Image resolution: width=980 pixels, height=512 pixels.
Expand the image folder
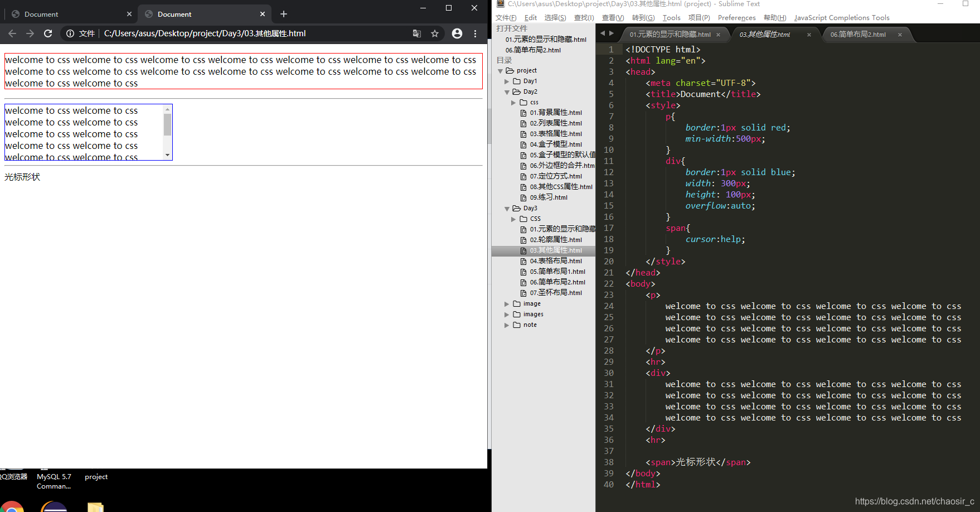(x=507, y=304)
